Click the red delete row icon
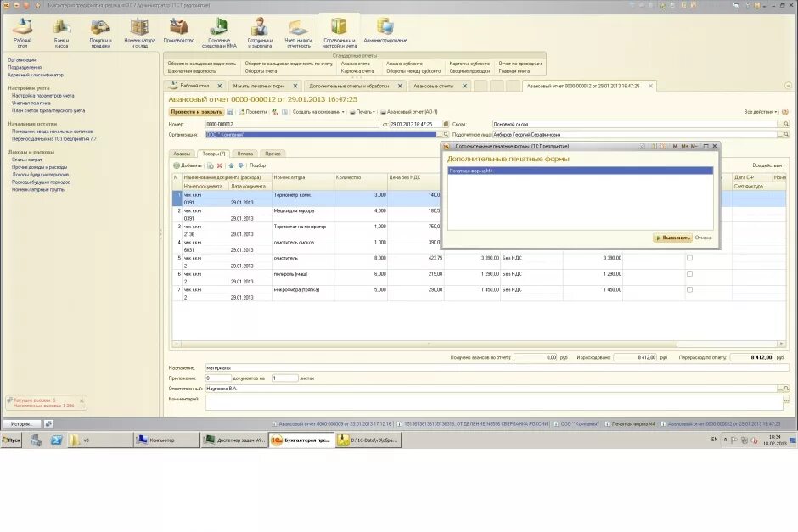The height and width of the screenshot is (532, 798). [x=220, y=165]
